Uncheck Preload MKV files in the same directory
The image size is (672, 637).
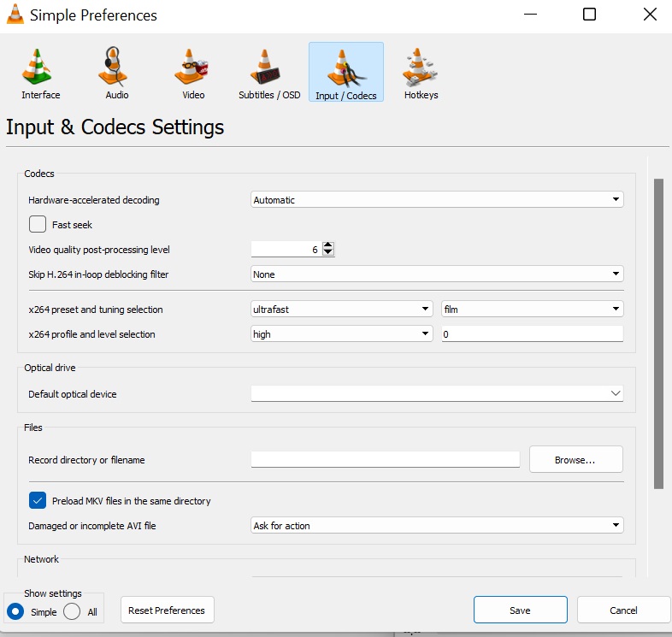(38, 500)
